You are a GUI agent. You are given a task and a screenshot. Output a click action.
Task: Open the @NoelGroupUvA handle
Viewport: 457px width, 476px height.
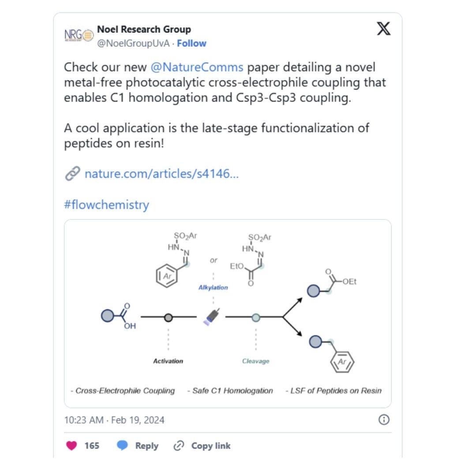133,43
